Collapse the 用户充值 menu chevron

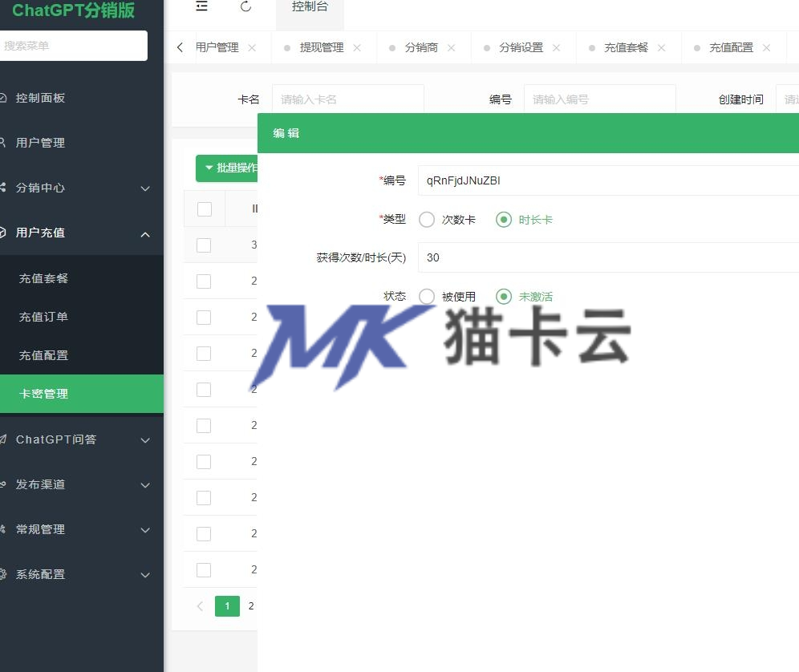click(145, 234)
